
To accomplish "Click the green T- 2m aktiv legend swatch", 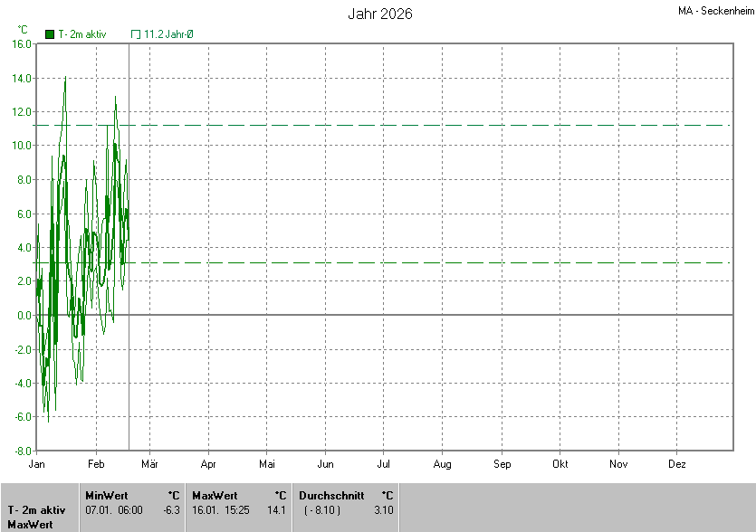I will point(50,34).
